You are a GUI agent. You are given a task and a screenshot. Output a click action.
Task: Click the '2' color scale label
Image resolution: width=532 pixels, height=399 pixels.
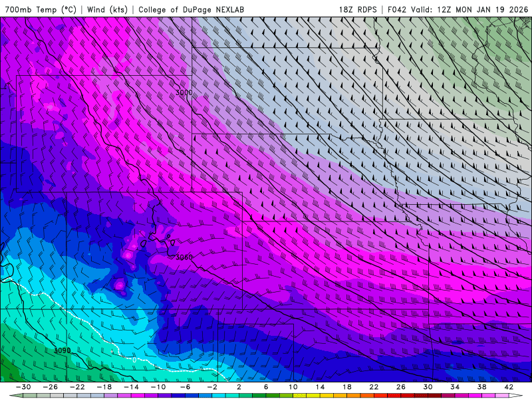click(x=239, y=387)
